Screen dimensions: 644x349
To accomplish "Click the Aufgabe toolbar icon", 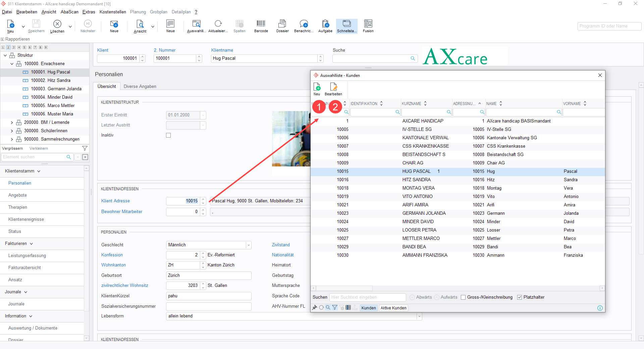I will pos(325,26).
